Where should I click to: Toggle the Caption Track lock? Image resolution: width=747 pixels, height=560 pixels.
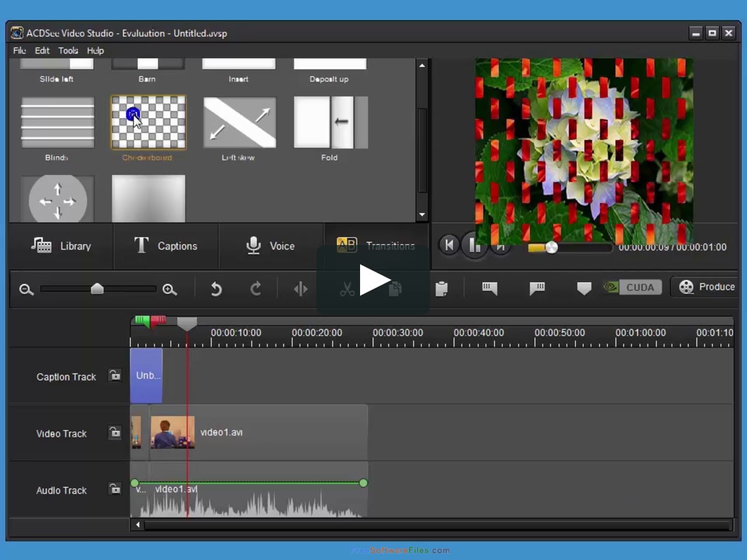tap(115, 375)
